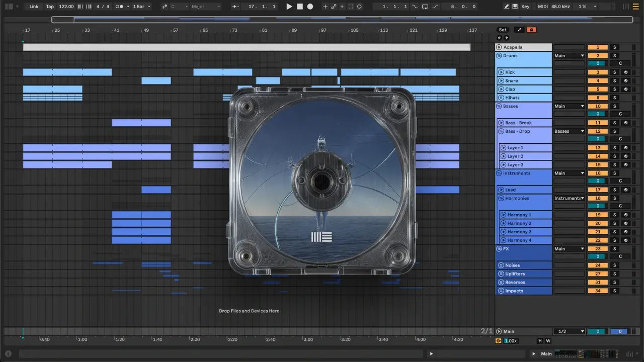Toggle Automation Mode icon next to Set
The height and width of the screenshot is (362, 644).
[520, 30]
